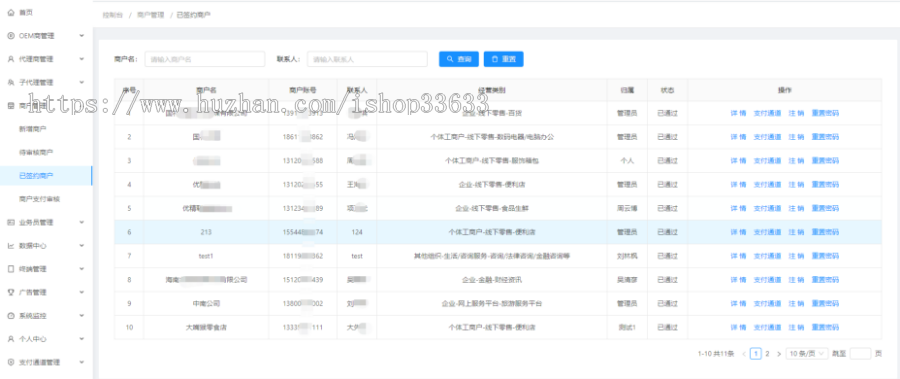Focus the 联系人 search input

point(367,59)
